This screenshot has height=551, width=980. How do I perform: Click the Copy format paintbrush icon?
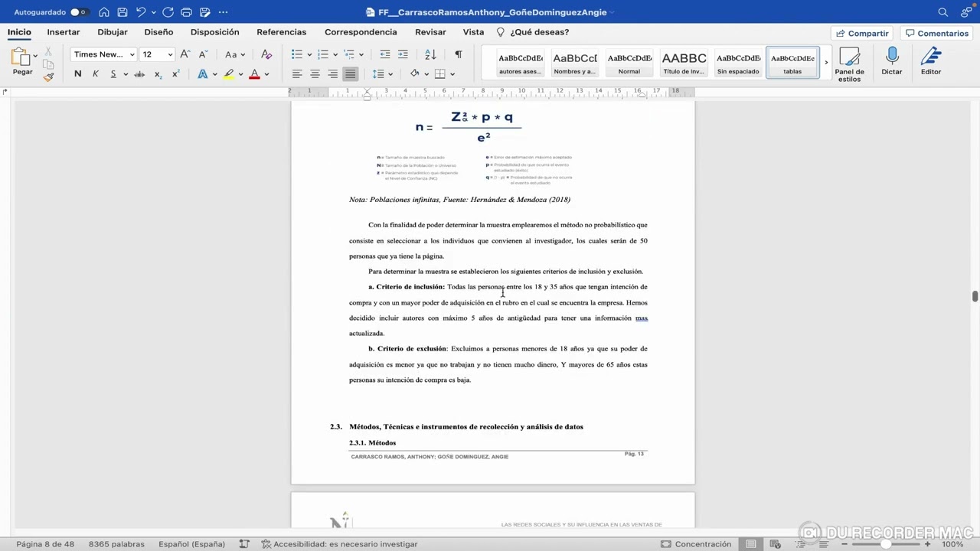coord(48,77)
